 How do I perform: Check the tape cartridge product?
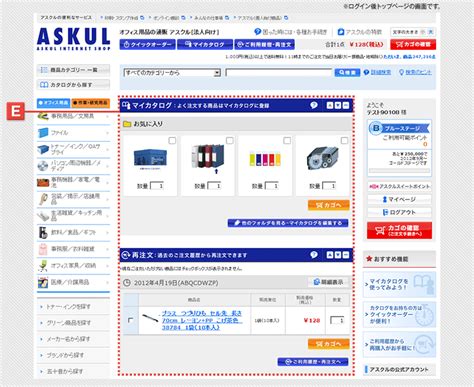tap(344, 141)
